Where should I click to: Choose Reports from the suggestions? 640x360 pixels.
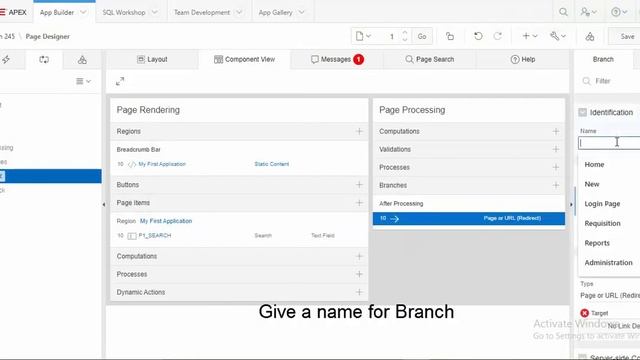[597, 243]
